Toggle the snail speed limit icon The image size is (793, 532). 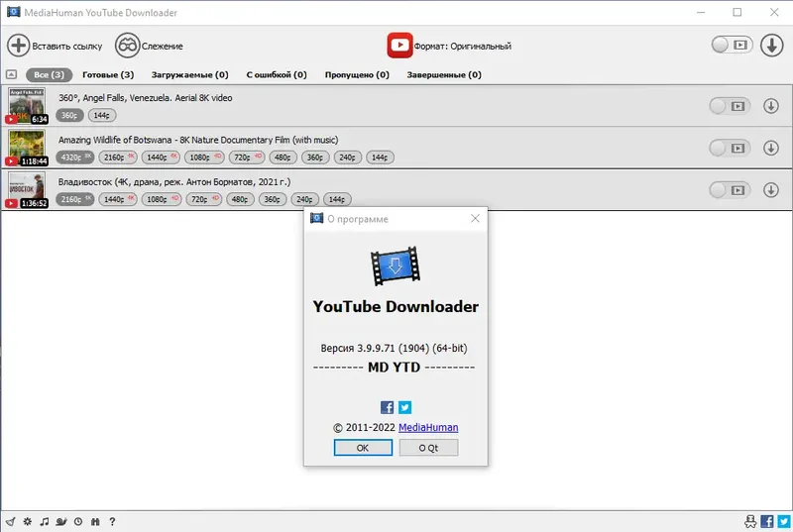tap(61, 521)
